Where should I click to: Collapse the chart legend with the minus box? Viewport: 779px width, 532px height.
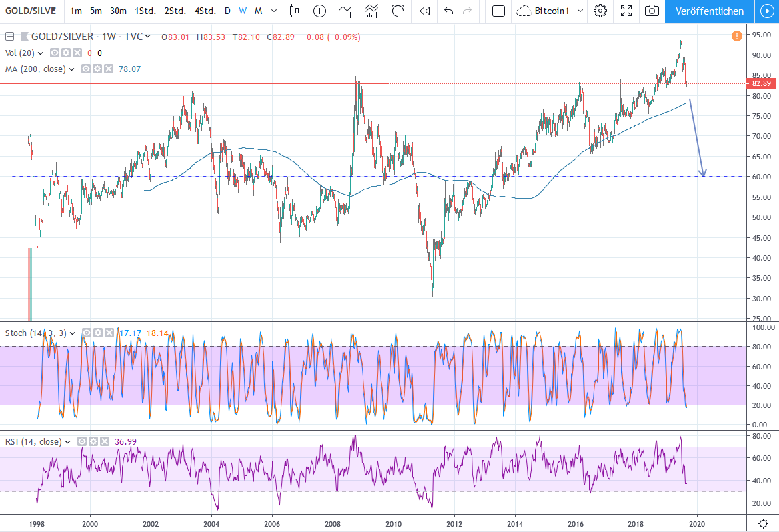tap(9, 36)
